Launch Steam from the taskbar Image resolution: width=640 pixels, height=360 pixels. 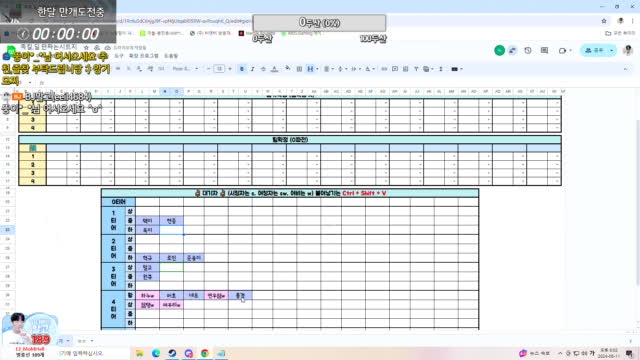[172, 353]
